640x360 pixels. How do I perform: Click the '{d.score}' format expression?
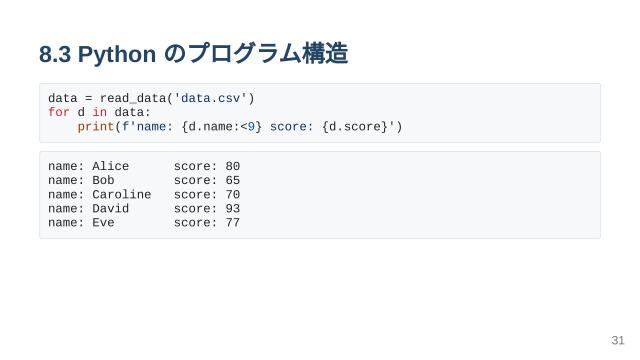pyautogui.click(x=354, y=127)
